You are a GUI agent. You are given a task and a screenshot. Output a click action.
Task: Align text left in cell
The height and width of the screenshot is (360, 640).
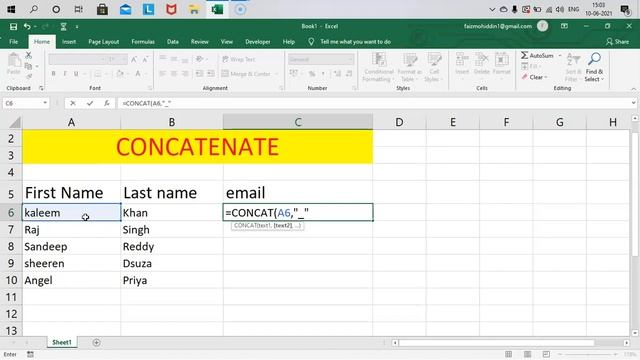pyautogui.click(x=162, y=74)
